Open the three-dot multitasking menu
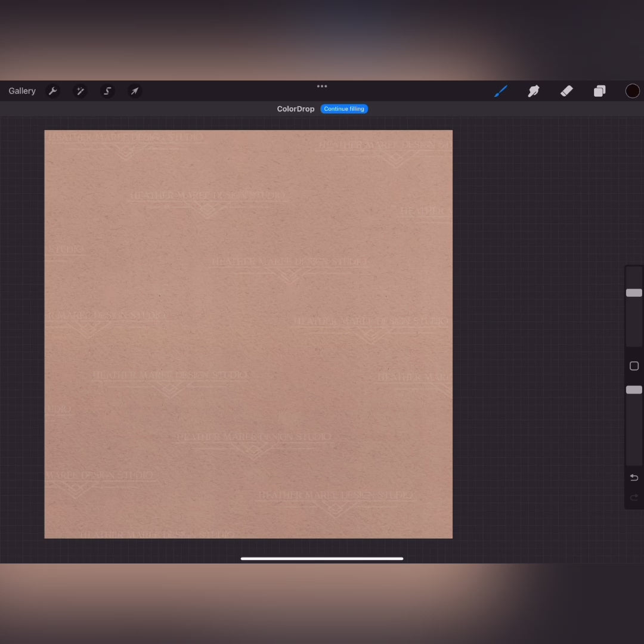 [x=322, y=86]
